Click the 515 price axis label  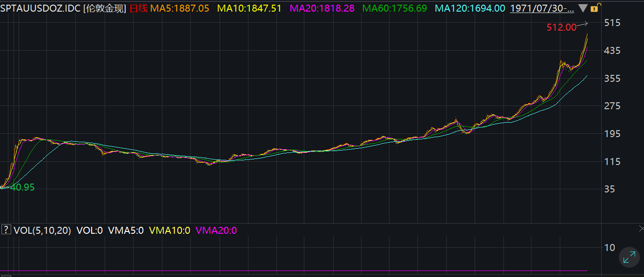611,23
